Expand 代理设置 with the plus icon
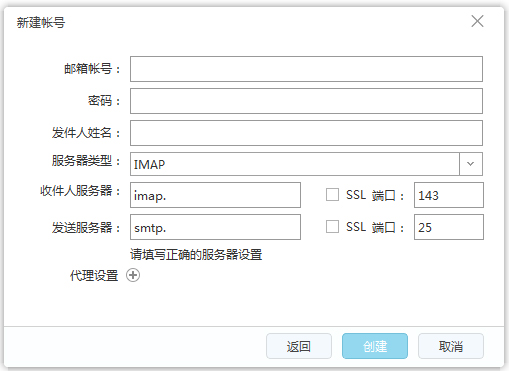509x371 pixels. pos(133,275)
